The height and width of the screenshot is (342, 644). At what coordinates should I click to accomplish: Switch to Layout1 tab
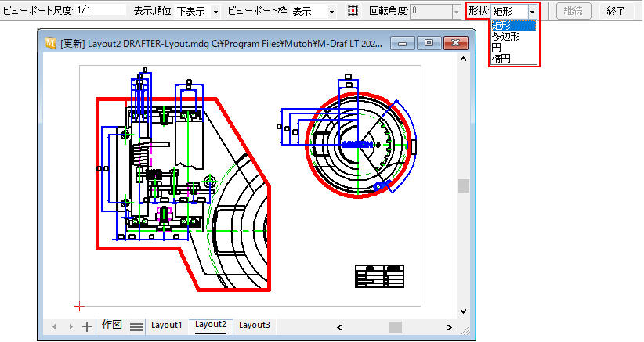pos(166,325)
